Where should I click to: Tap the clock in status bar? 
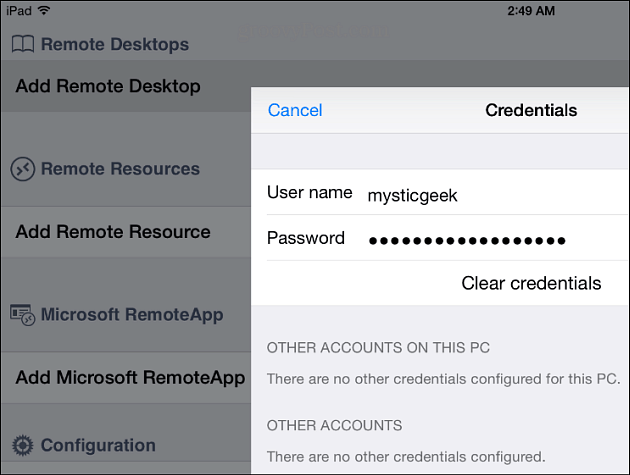[531, 11]
